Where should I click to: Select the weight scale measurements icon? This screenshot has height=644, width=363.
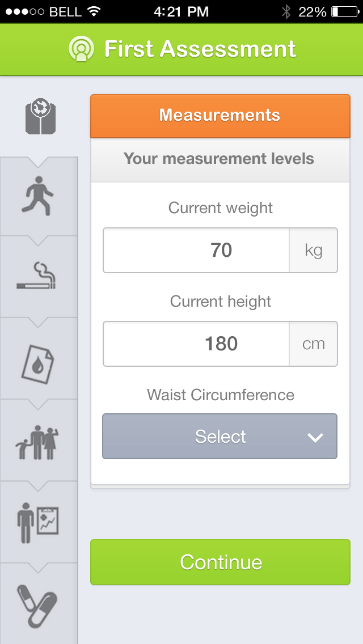tap(40, 116)
